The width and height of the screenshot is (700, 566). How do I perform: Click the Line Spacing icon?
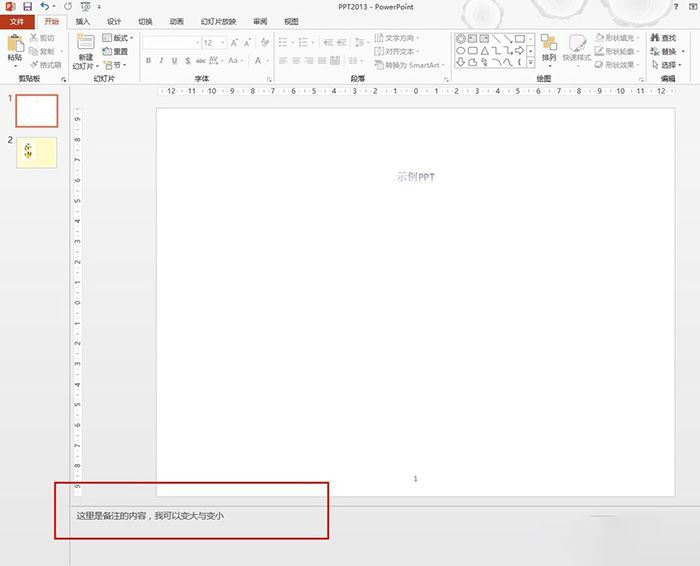point(359,42)
